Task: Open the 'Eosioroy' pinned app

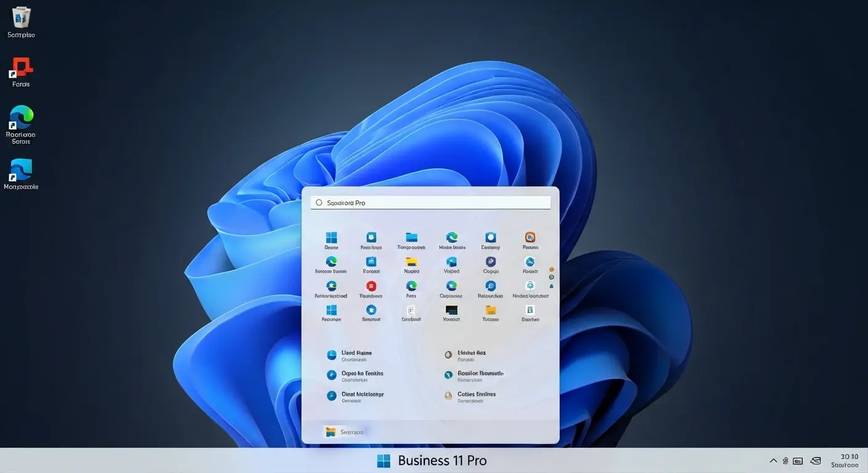Action: pos(491,241)
